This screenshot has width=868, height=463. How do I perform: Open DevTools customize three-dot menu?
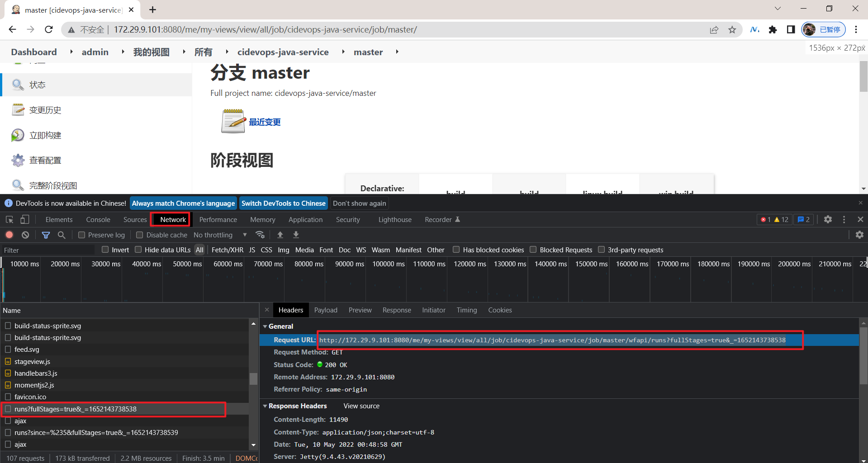coord(844,219)
